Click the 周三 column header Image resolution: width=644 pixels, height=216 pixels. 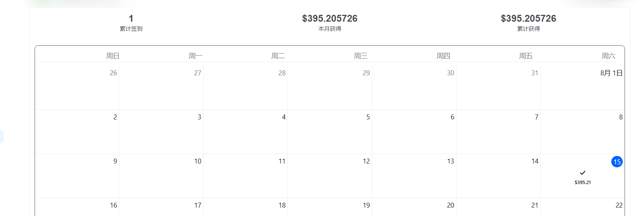(361, 56)
